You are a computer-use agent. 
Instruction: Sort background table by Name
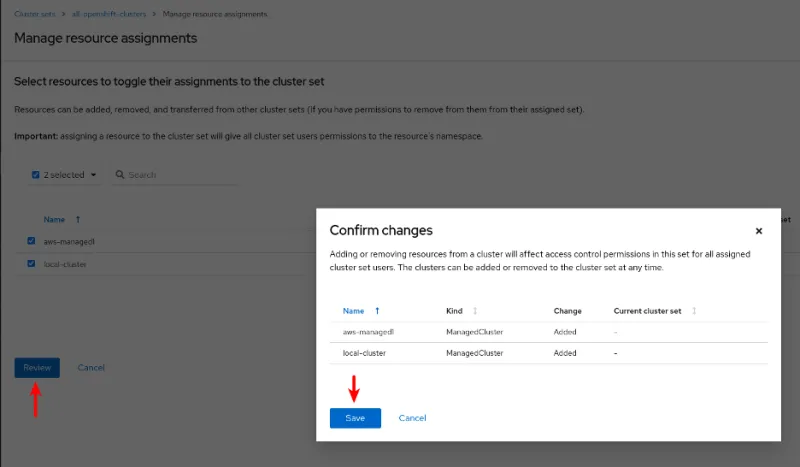(78, 219)
